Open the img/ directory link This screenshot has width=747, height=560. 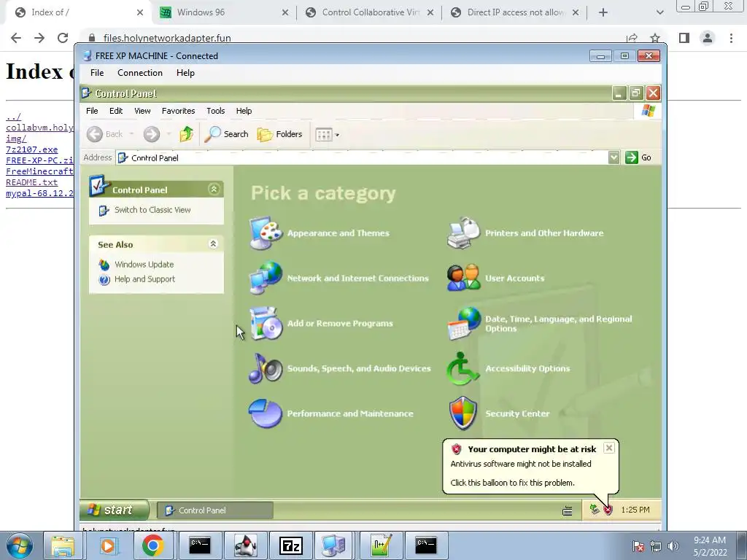[16, 139]
